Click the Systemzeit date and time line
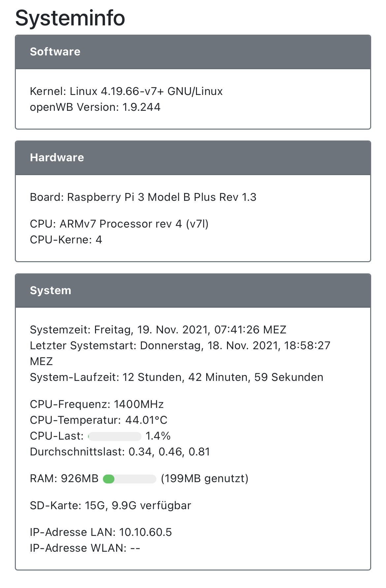 (x=158, y=330)
